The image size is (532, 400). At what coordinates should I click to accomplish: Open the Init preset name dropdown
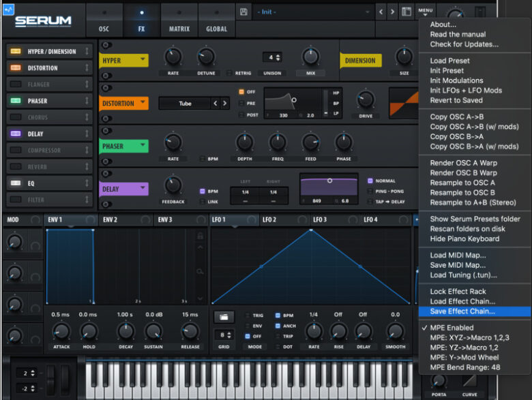tap(313, 12)
